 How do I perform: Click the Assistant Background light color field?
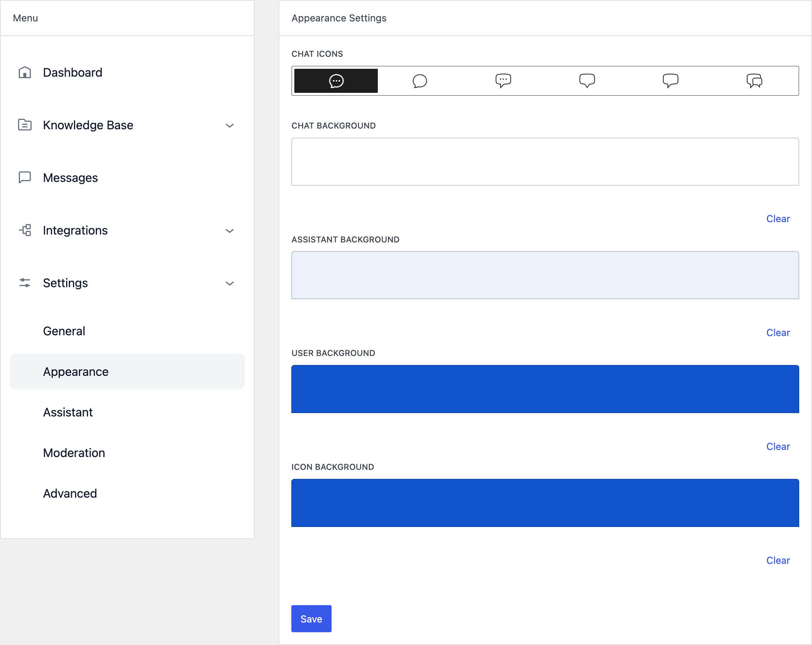545,275
